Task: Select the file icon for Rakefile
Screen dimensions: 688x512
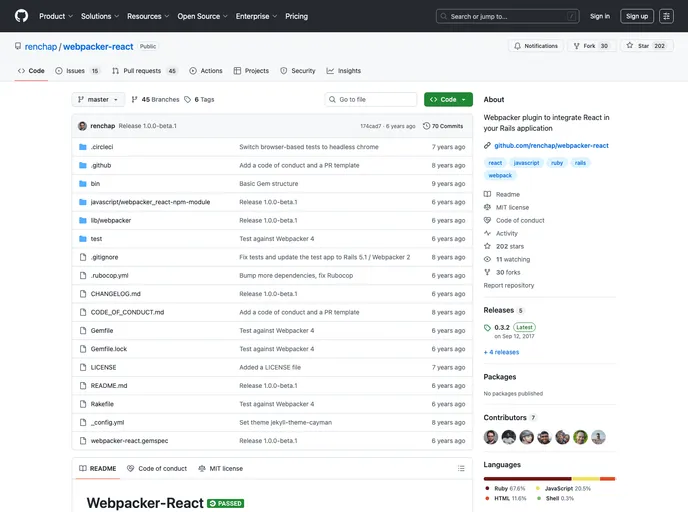Action: coord(82,404)
